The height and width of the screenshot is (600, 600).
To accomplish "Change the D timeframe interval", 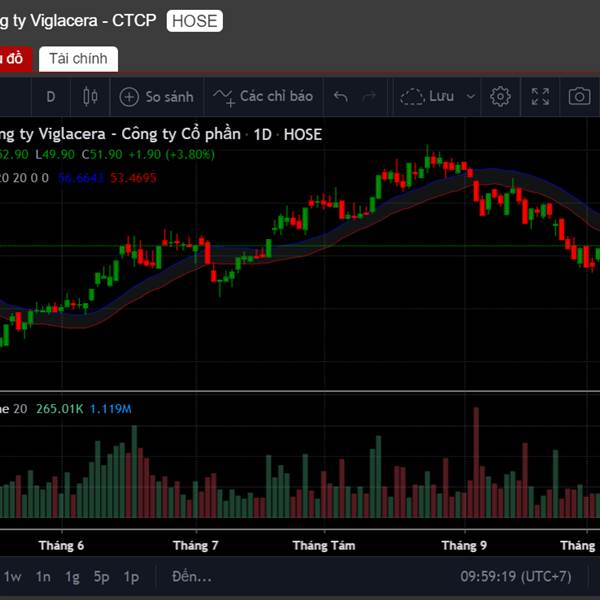I will point(51,97).
